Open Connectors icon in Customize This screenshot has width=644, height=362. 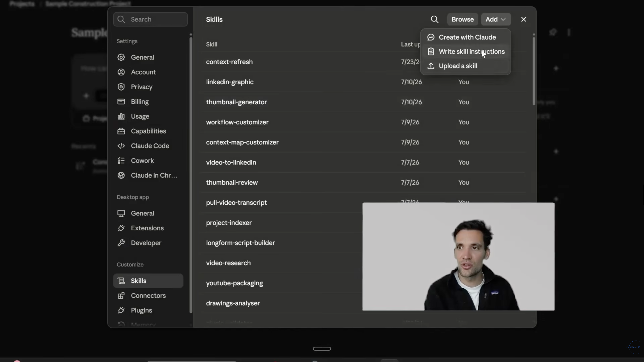(121, 295)
